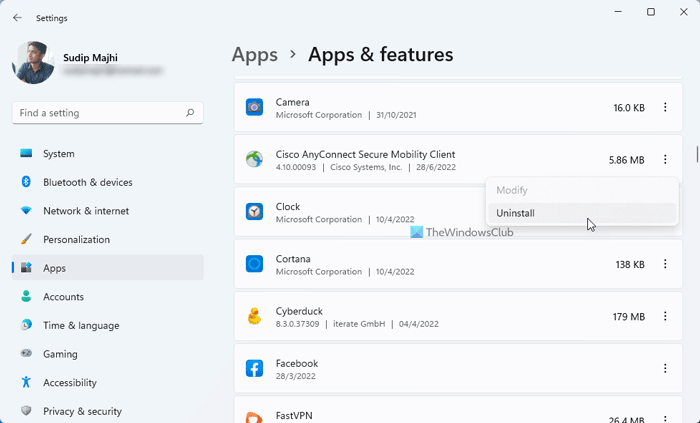
Task: Click the 179 MB size value
Action: click(629, 316)
